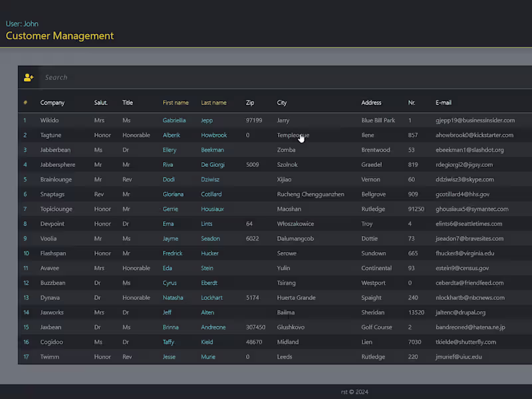Sort by the # column header
The height and width of the screenshot is (399, 532).
coord(25,103)
